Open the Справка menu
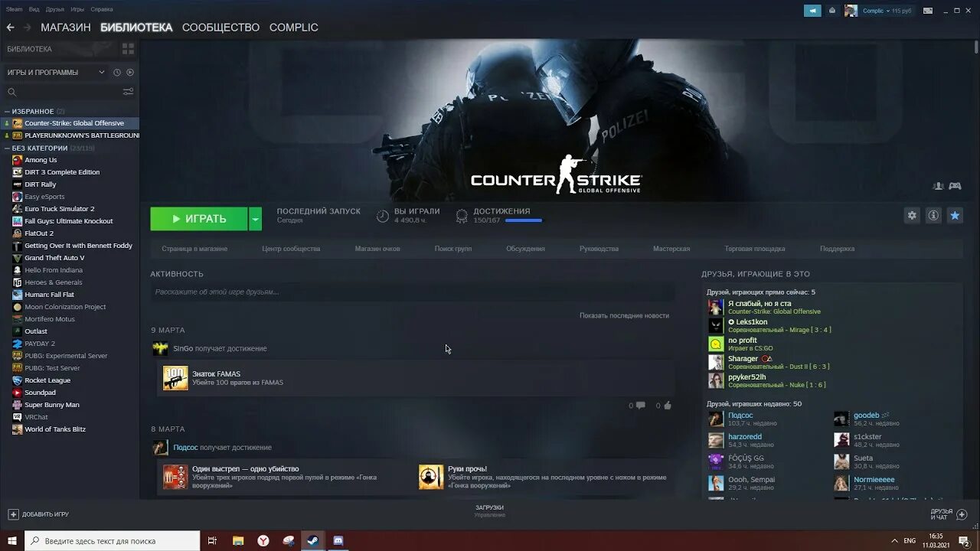980x551 pixels. point(102,9)
